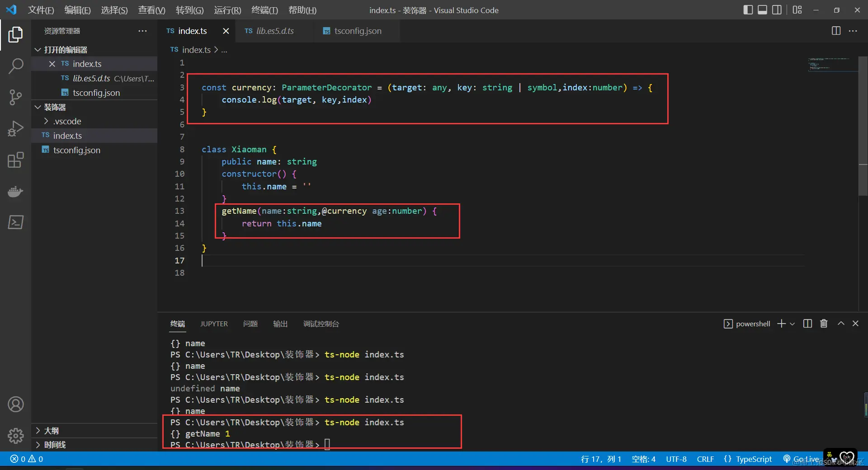The height and width of the screenshot is (470, 868).
Task: Click the VS Code logo in title bar
Action: point(11,9)
